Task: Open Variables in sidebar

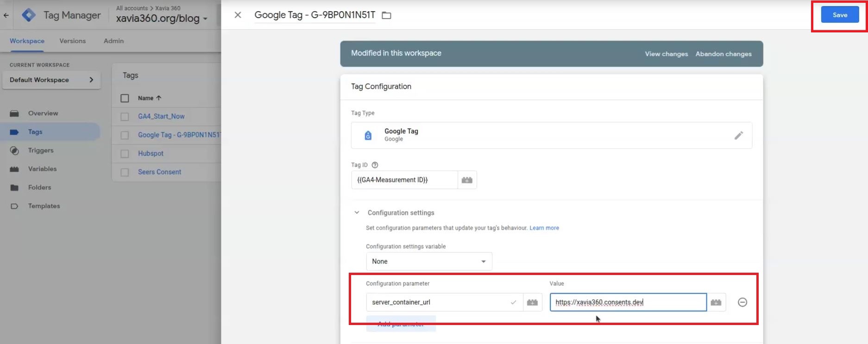Action: click(x=42, y=169)
